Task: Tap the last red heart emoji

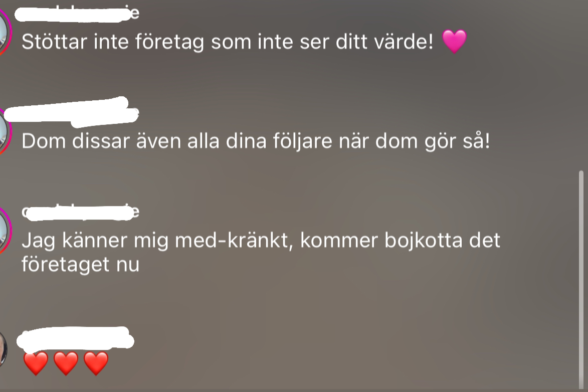Action: click(96, 363)
